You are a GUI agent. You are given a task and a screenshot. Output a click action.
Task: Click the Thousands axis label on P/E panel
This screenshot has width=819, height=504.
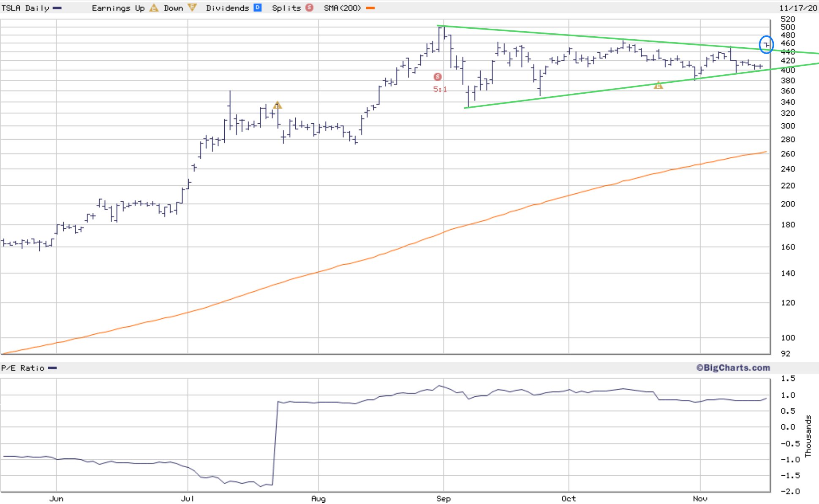(x=808, y=436)
